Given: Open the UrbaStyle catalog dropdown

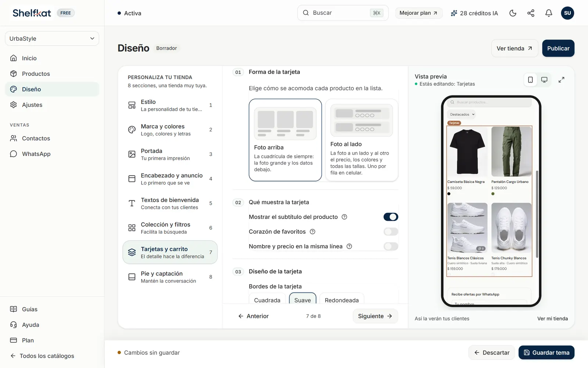Looking at the screenshot, I should click(x=52, y=39).
